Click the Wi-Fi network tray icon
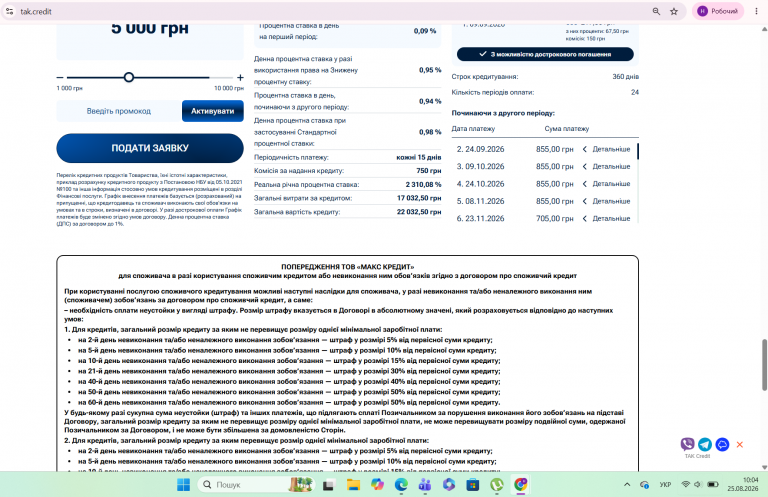The height and width of the screenshot is (497, 768). point(686,485)
